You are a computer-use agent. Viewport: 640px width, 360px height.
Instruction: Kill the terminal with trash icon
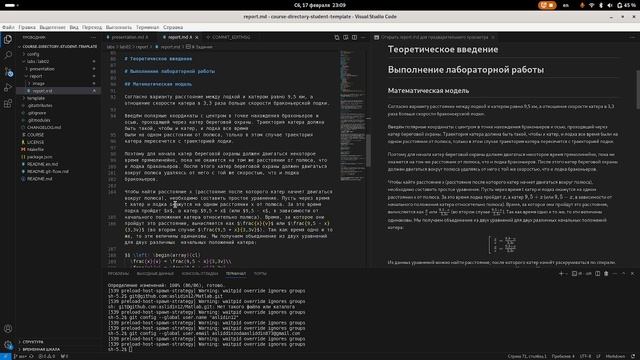point(606,273)
